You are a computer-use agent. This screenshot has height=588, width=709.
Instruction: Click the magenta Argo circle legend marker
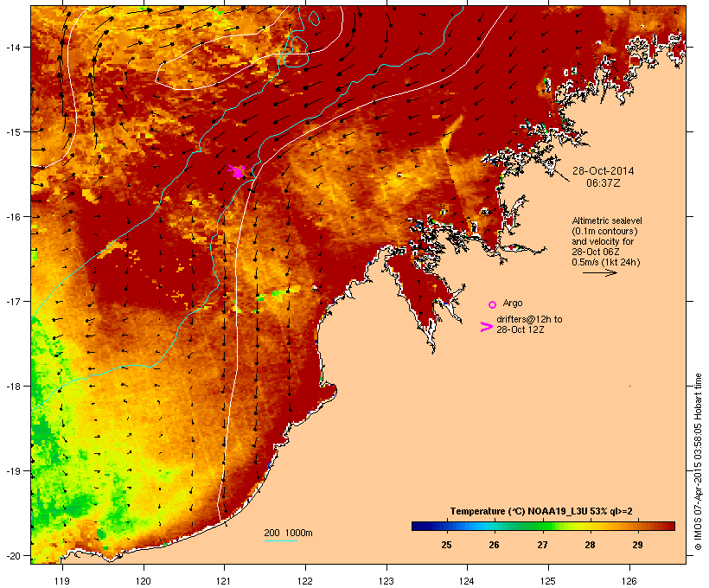pos(493,304)
